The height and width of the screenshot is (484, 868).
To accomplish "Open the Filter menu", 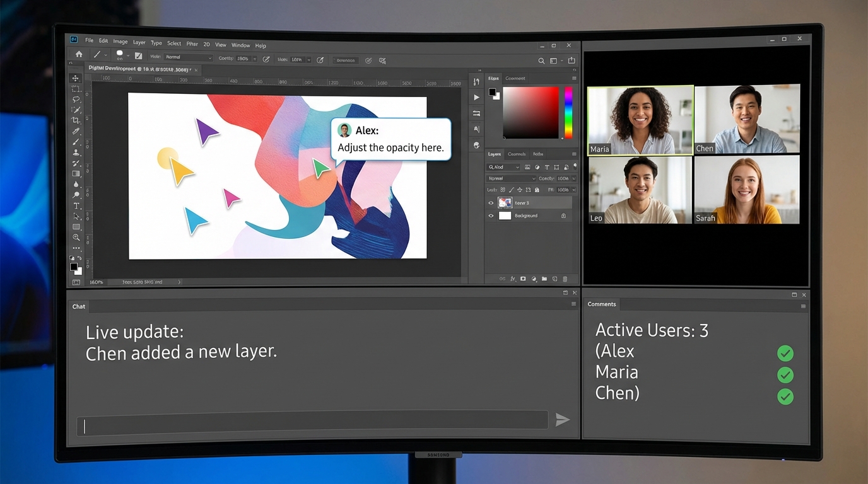I will coord(192,43).
